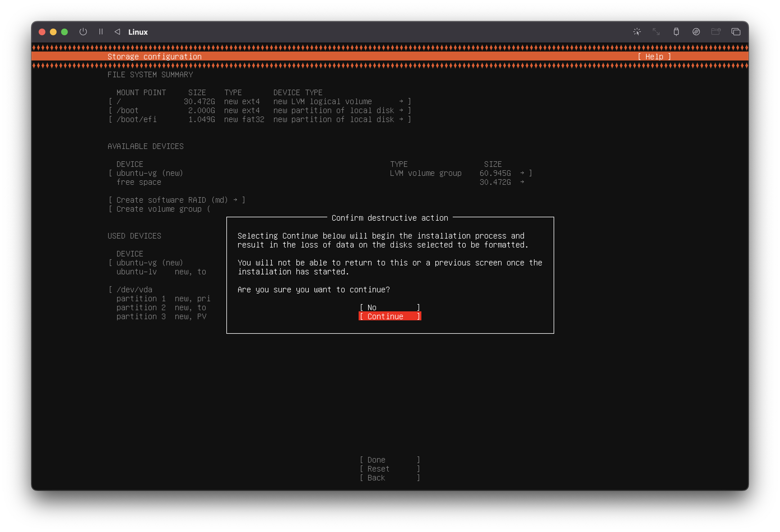Pause the Linux virtual machine

[x=101, y=32]
